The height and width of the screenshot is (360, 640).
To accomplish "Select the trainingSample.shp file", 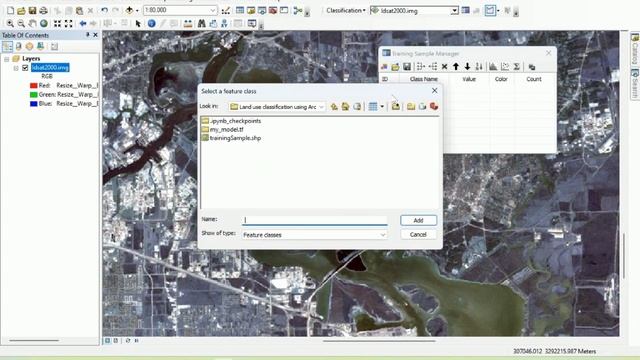I will pyautogui.click(x=231, y=138).
